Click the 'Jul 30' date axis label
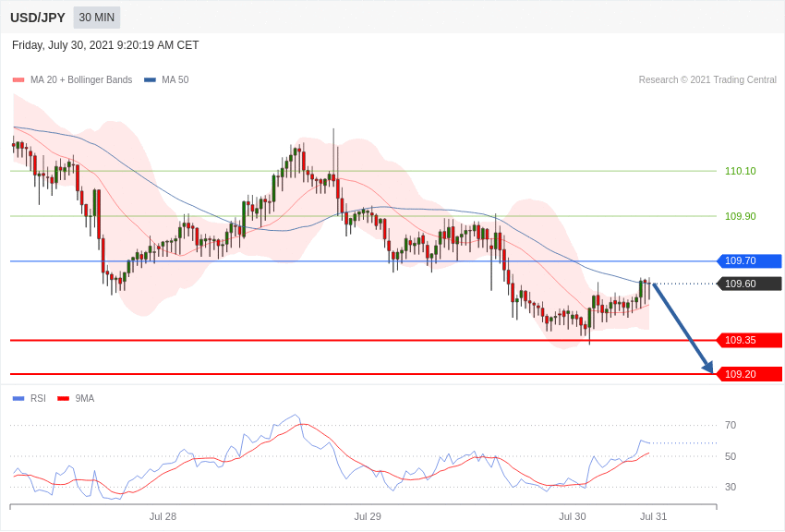This screenshot has height=532, width=785. coord(573,516)
